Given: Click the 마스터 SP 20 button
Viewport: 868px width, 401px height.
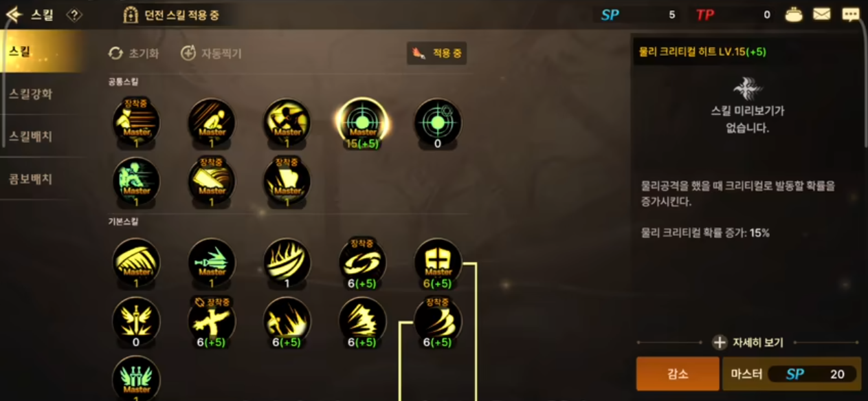Looking at the screenshot, I should 791,373.
